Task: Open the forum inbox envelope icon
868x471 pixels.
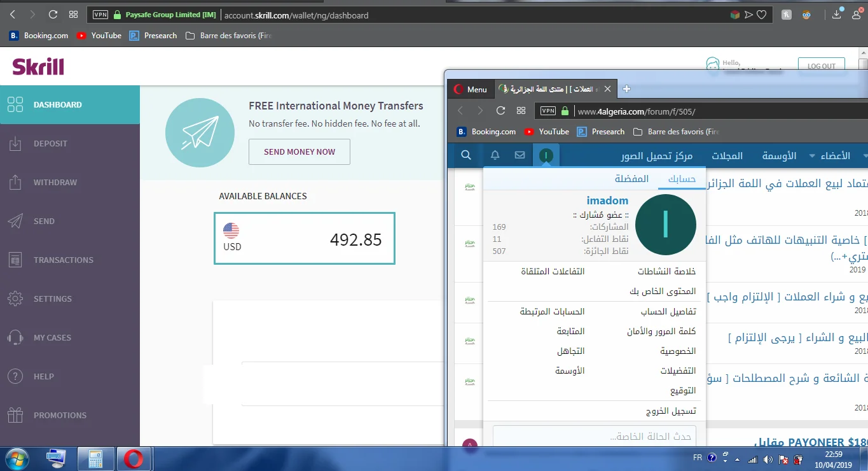Action: click(520, 155)
